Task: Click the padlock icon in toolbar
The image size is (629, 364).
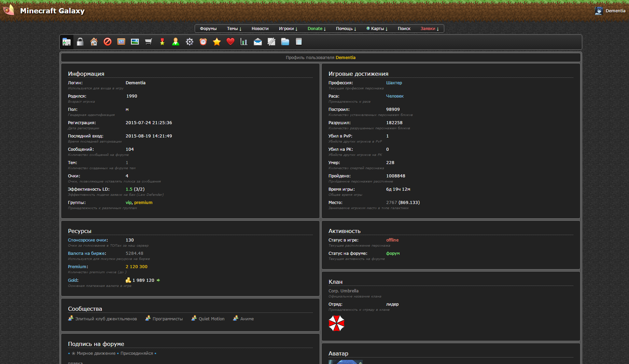Action: pos(80,42)
